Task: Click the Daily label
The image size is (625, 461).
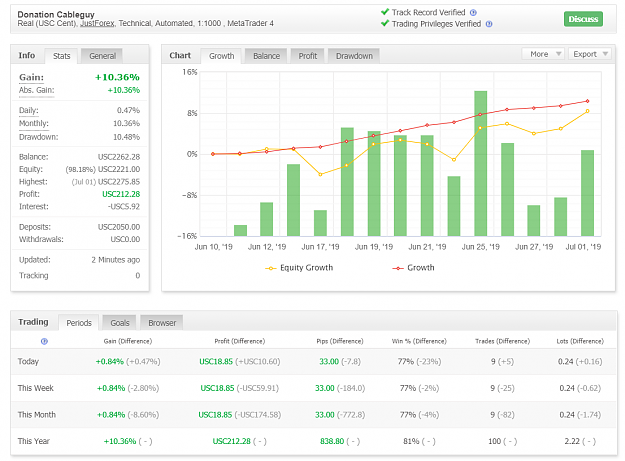Action: (x=29, y=110)
